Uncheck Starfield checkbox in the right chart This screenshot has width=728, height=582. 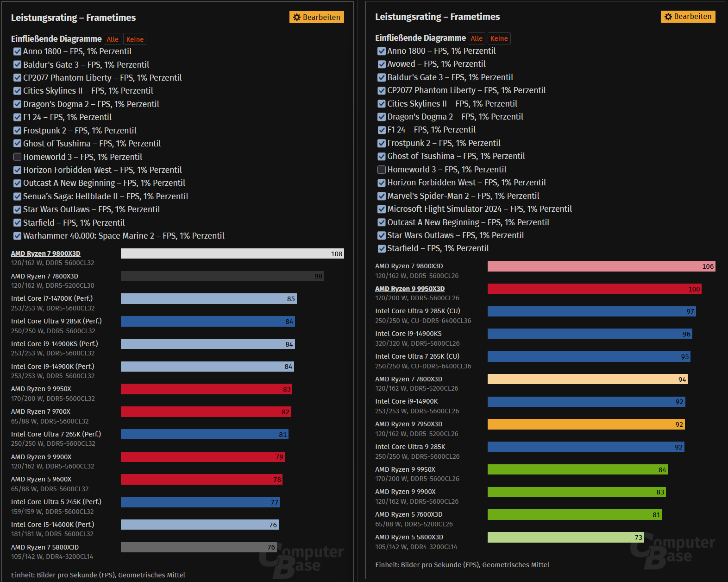tap(382, 248)
